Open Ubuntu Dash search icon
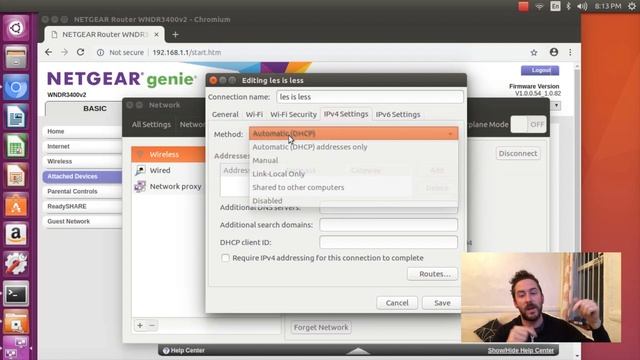This screenshot has width=640, height=360. (16, 28)
